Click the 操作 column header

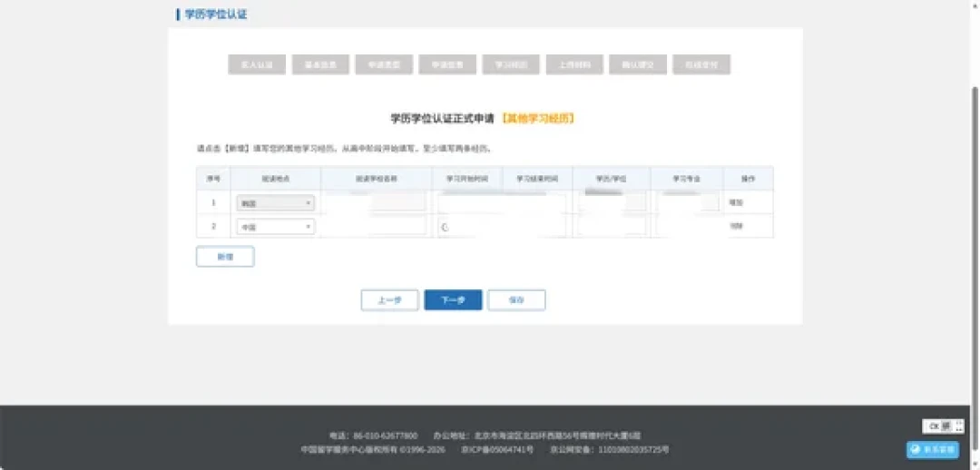[x=748, y=178]
